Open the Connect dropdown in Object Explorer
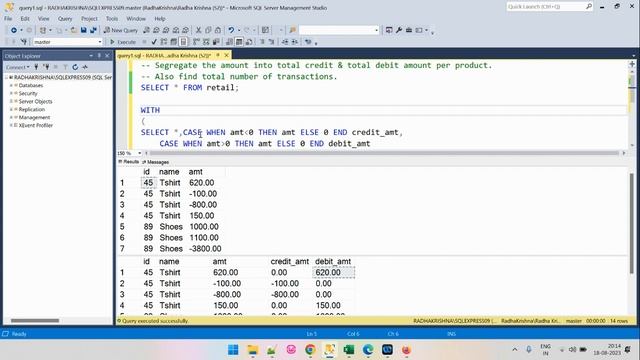This screenshot has height=360, width=640. pyautogui.click(x=17, y=67)
